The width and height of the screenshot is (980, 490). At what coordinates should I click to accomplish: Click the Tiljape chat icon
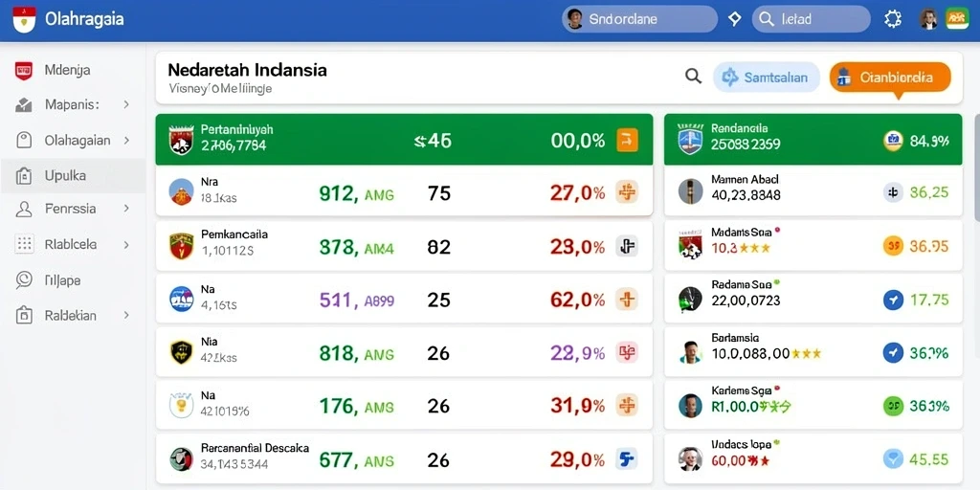pyautogui.click(x=23, y=279)
